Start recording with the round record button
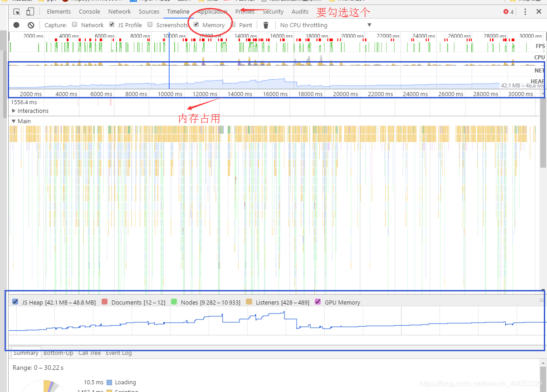Image resolution: width=547 pixels, height=392 pixels. (x=16, y=25)
